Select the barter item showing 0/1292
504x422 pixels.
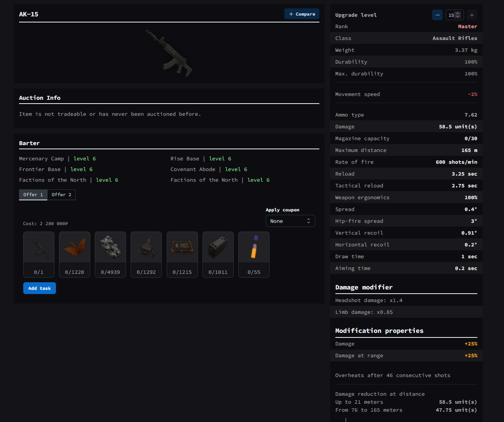pos(146,254)
